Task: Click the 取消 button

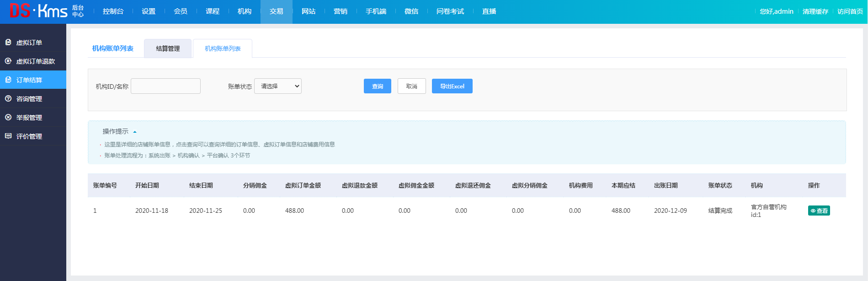Action: click(412, 86)
